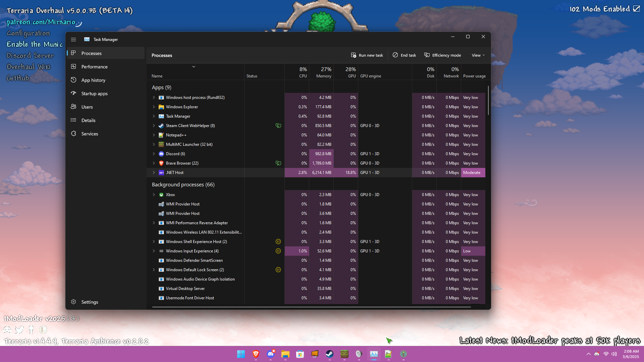The width and height of the screenshot is (644, 362).
Task: Sort by the GPU engine column header
Action: 385,72
